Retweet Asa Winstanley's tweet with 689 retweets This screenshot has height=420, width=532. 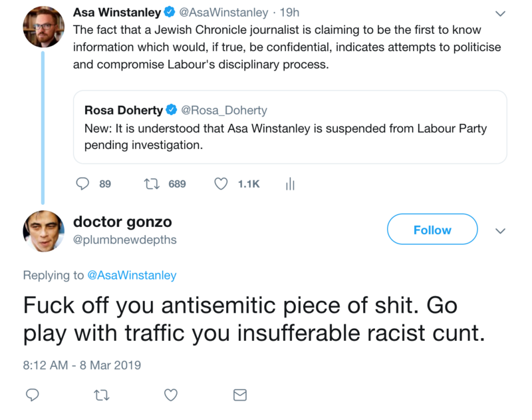click(150, 184)
